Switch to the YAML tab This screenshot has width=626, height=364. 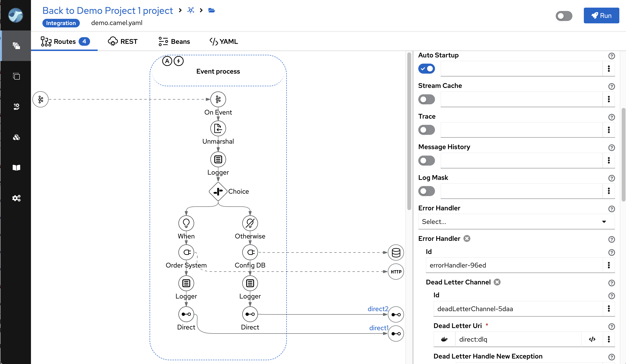[224, 41]
